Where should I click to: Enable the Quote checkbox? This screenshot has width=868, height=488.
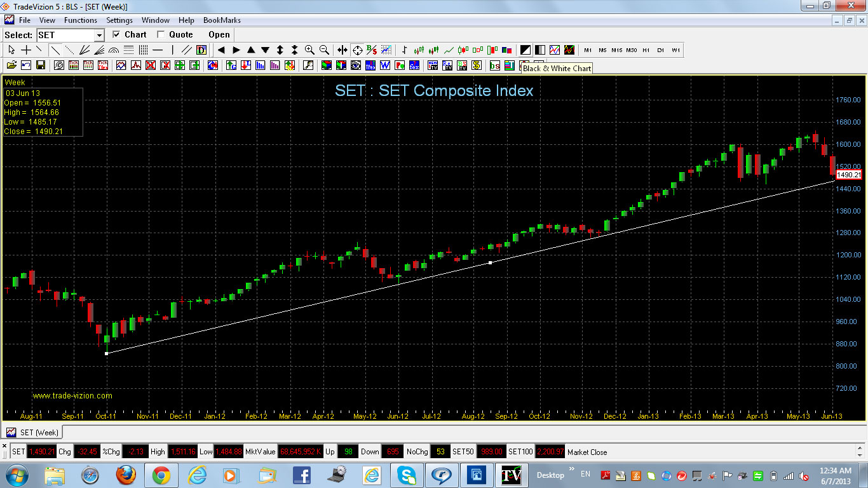click(161, 34)
